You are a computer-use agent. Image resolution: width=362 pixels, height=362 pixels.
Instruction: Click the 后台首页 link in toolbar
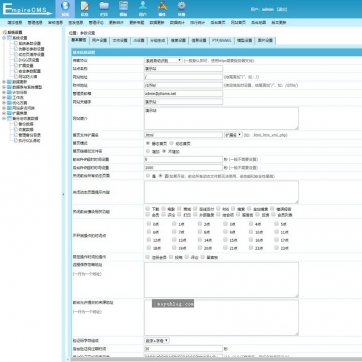coord(218,23)
